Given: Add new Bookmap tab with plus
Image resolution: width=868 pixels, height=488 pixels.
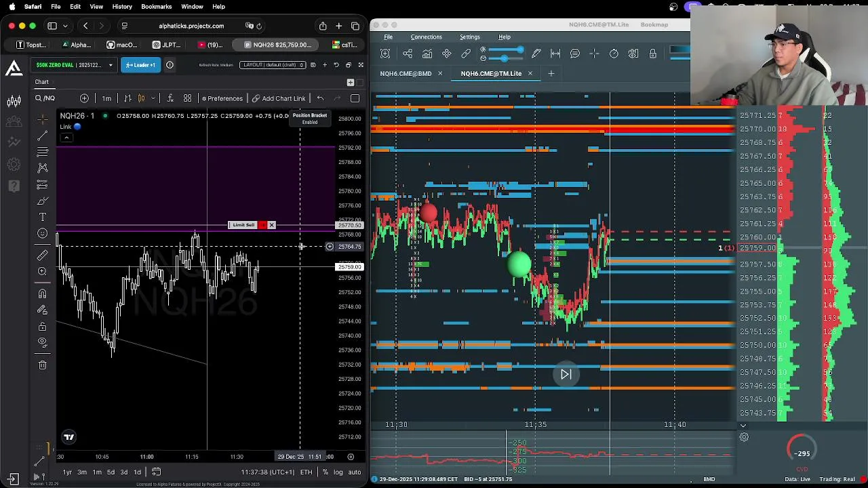Looking at the screenshot, I should [x=551, y=73].
